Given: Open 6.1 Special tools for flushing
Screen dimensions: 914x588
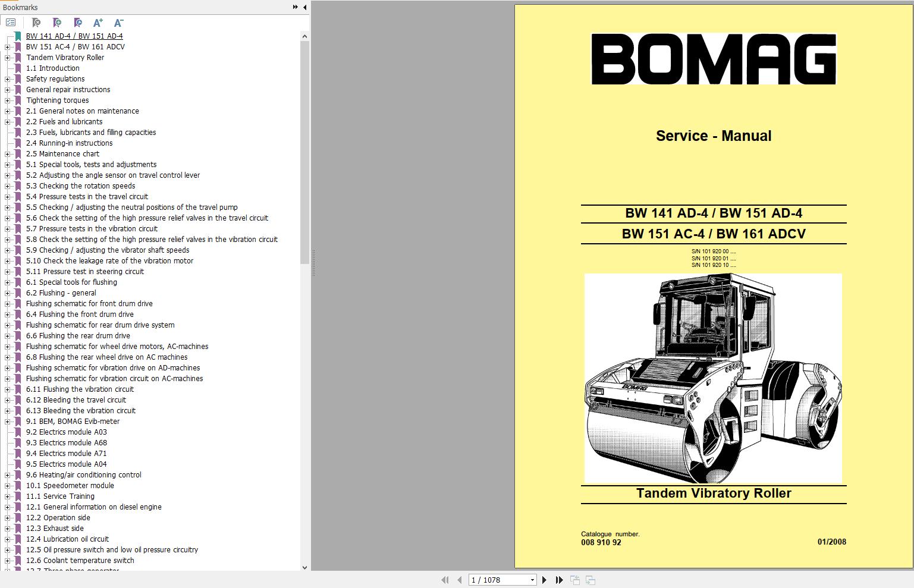Looking at the screenshot, I should tap(71, 282).
